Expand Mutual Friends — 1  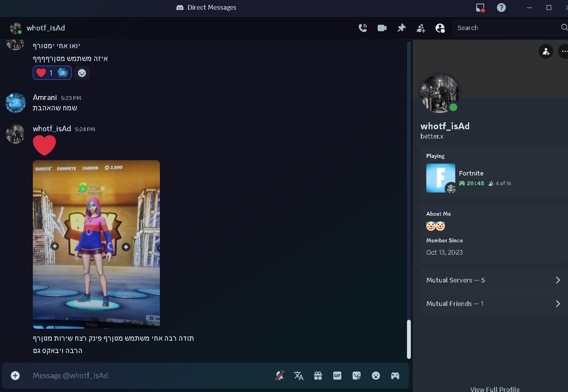(x=494, y=304)
